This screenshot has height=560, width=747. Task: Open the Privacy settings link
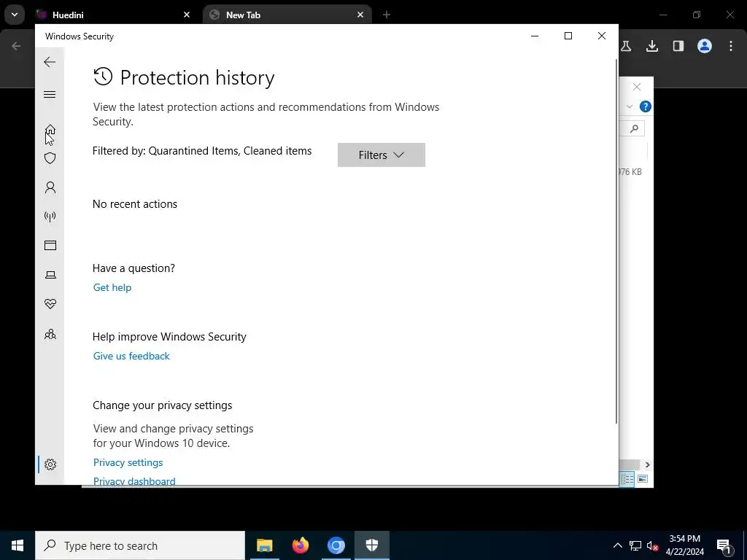[128, 462]
